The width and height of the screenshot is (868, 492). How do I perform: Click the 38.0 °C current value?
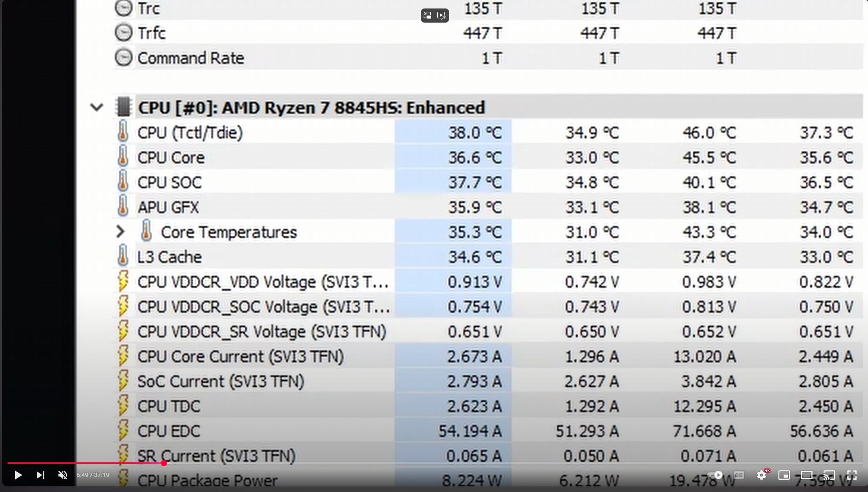pyautogui.click(x=475, y=133)
